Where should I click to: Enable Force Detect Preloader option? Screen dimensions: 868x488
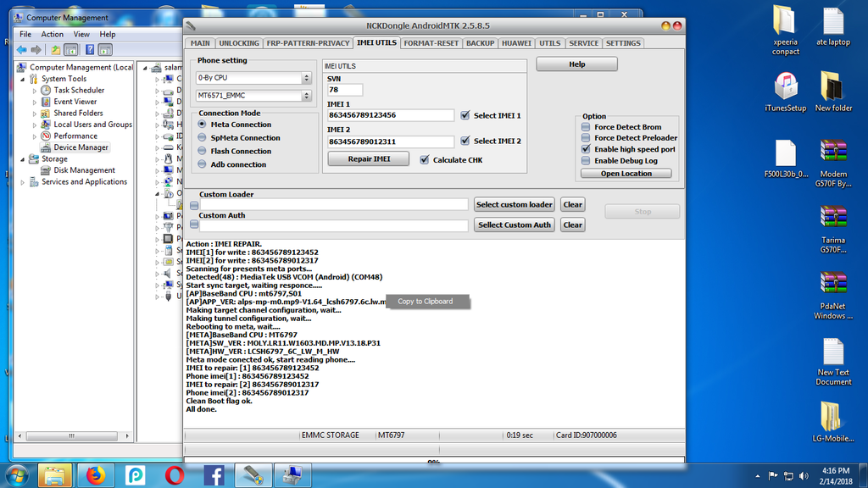(x=586, y=138)
